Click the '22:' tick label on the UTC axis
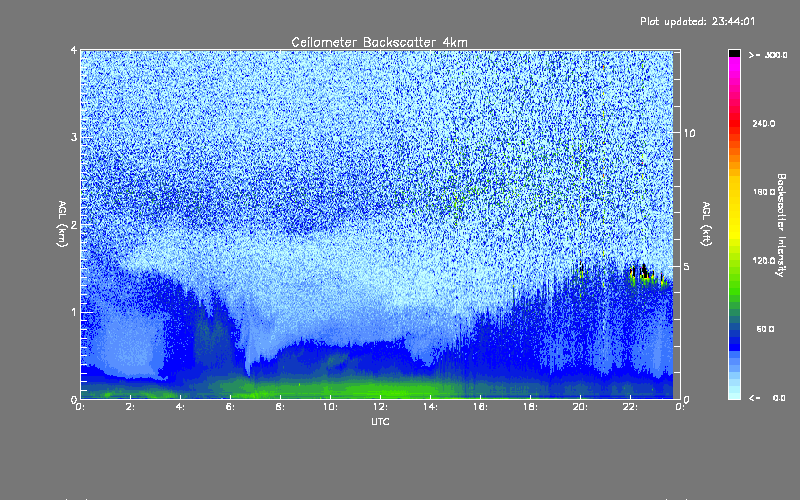This screenshot has width=800, height=500. pyautogui.click(x=630, y=407)
